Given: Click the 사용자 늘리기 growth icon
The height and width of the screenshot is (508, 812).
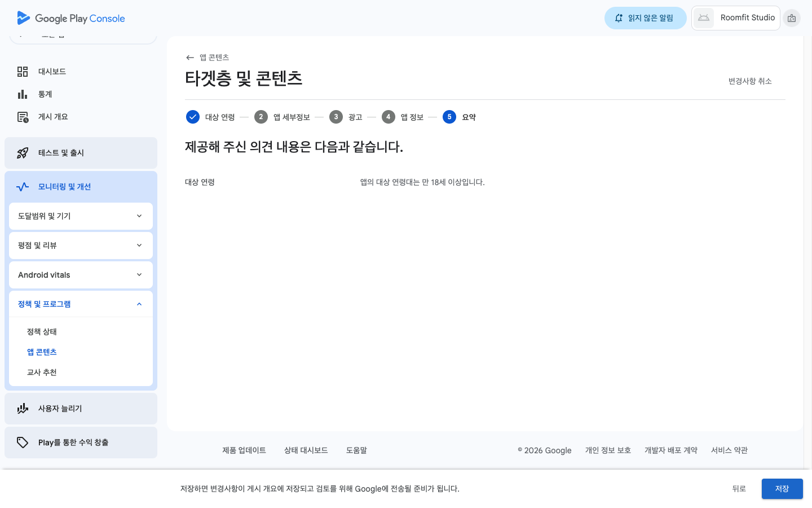Looking at the screenshot, I should [23, 409].
